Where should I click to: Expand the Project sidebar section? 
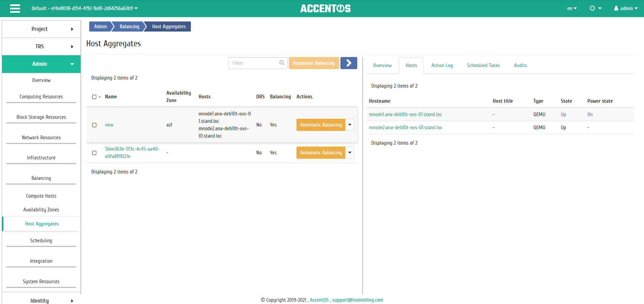pos(41,29)
